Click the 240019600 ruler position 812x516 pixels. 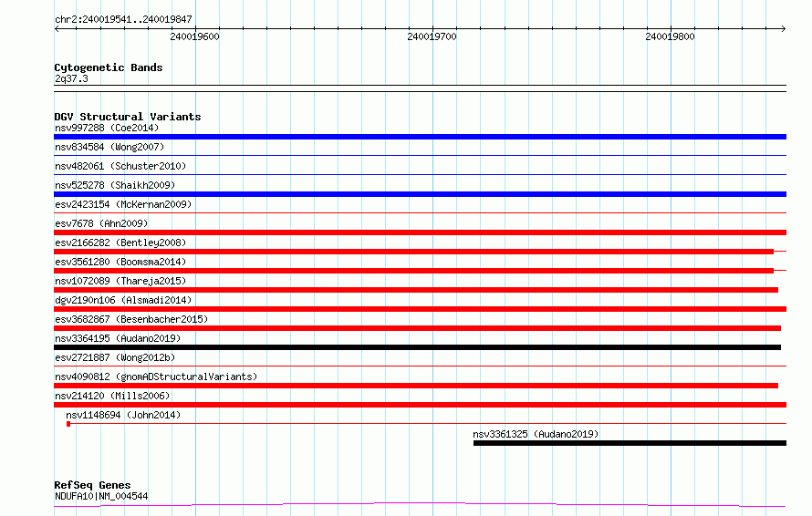(x=194, y=36)
